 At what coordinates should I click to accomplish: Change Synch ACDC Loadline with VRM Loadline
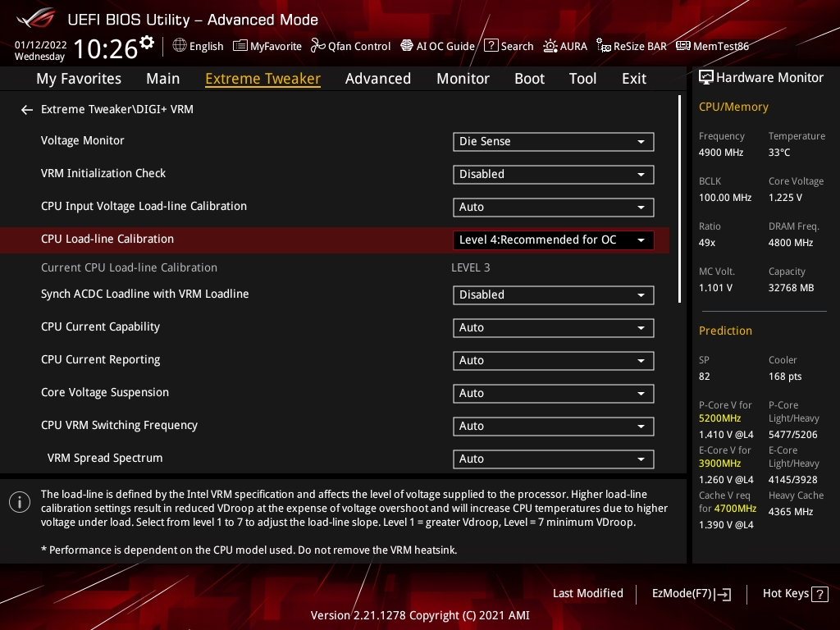click(x=553, y=294)
